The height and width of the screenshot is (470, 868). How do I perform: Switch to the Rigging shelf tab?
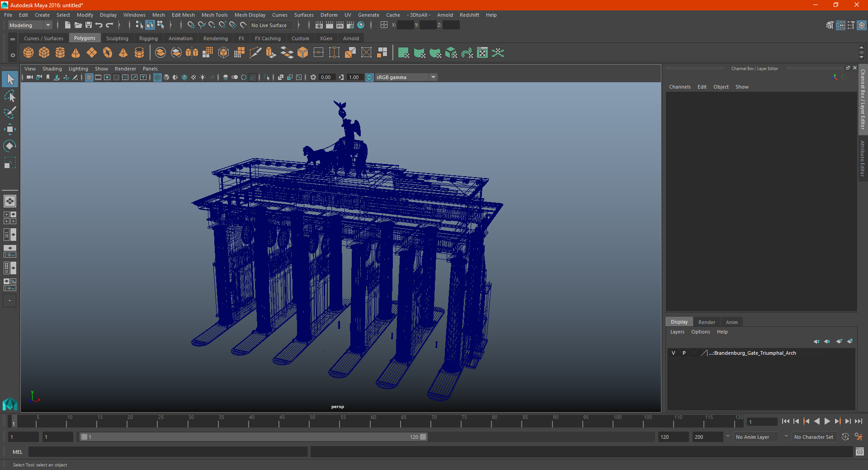tap(148, 38)
